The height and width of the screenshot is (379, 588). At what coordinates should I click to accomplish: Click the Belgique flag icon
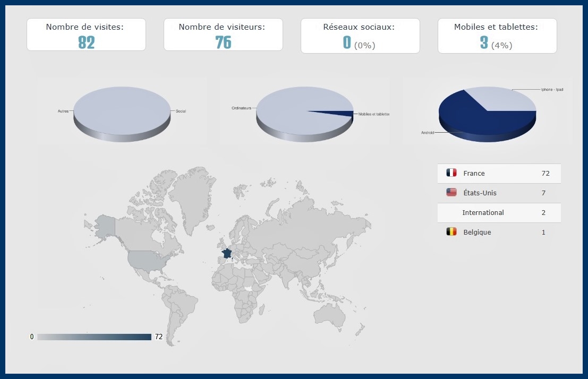coord(451,231)
